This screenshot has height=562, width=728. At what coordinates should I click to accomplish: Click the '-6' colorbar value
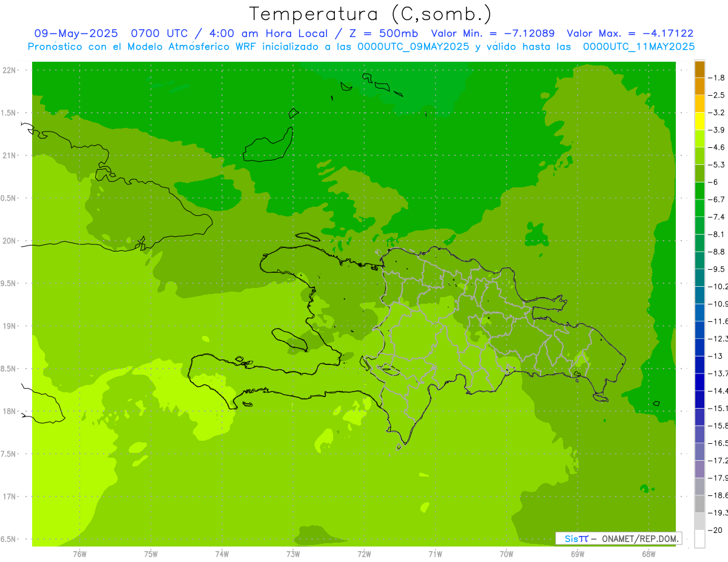pyautogui.click(x=714, y=182)
